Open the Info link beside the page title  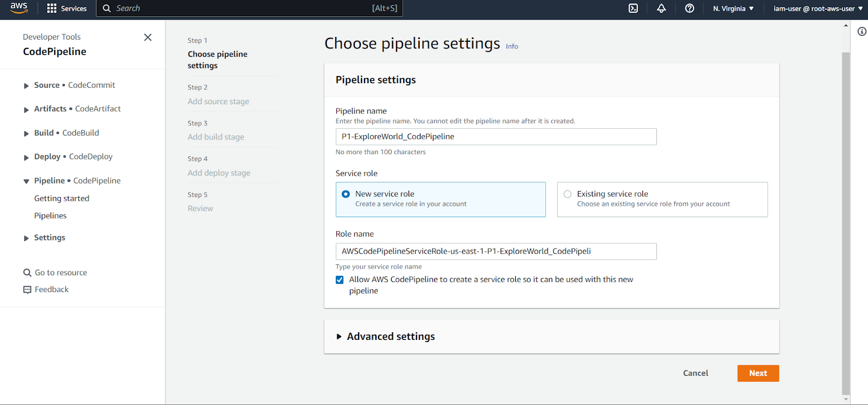(x=512, y=47)
